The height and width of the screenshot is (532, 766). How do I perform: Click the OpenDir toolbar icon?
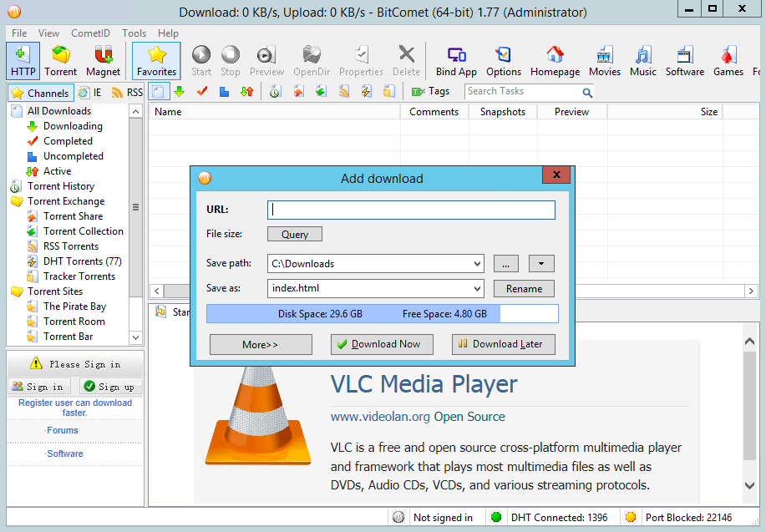tap(312, 61)
